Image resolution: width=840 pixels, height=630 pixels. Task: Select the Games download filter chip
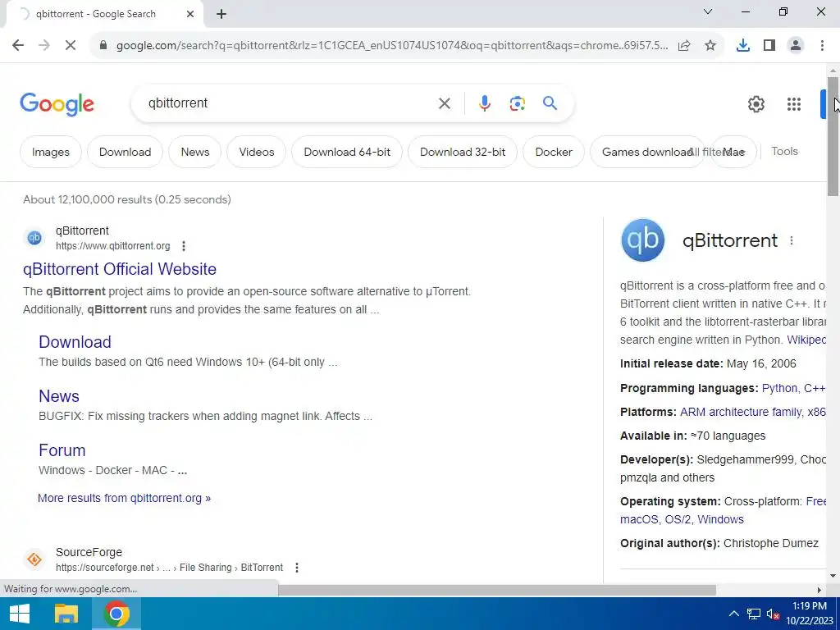(x=643, y=152)
